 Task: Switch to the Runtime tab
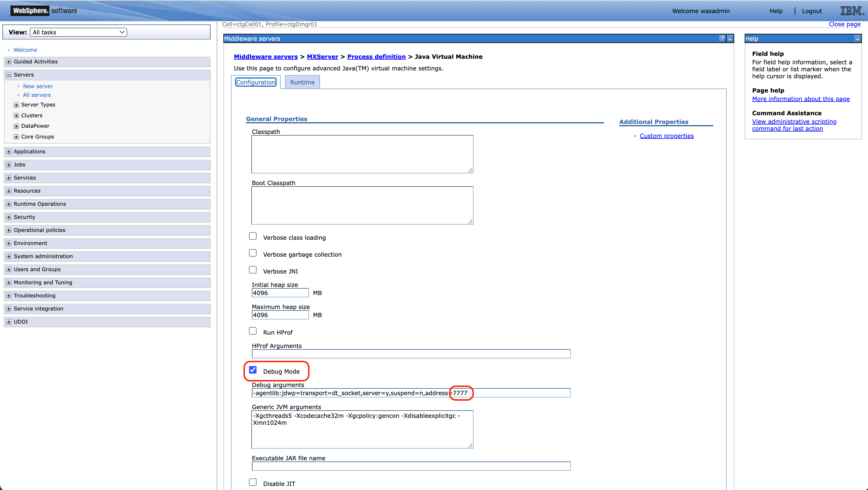302,82
